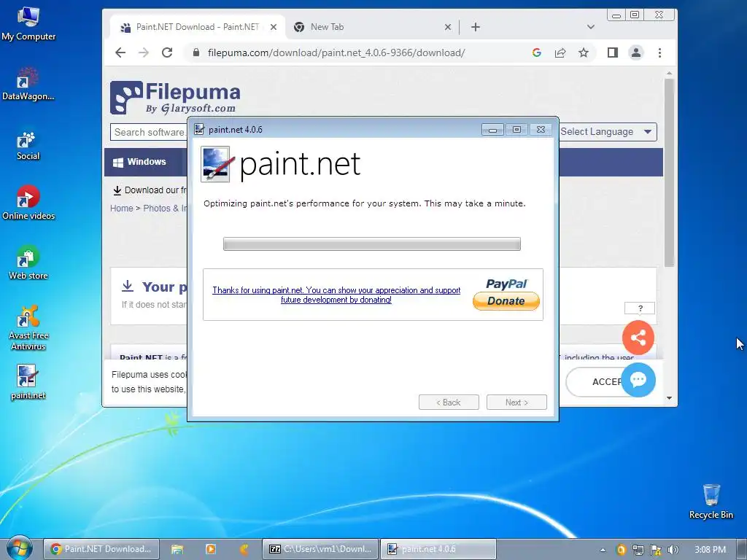Open Windows Explorer from the taskbar

[177, 549]
